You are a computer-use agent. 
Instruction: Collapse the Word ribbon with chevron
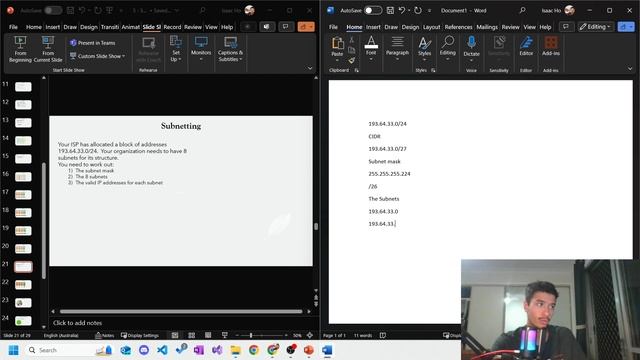[x=630, y=68]
